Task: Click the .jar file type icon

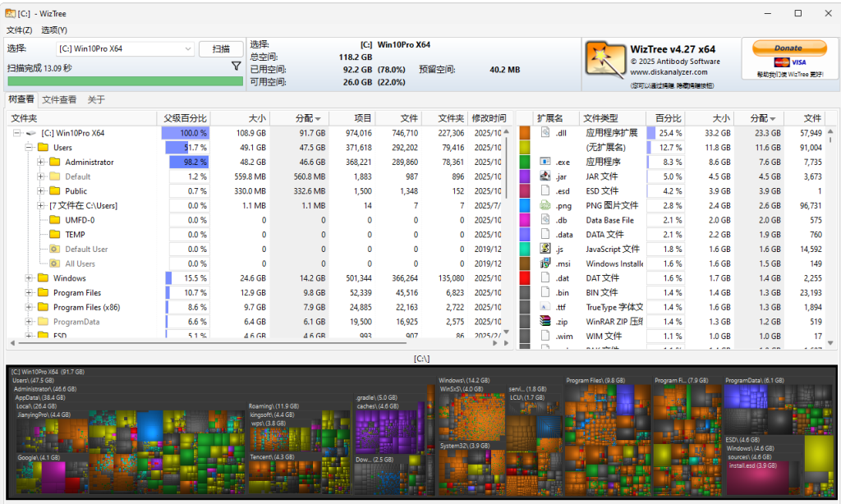Action: click(x=545, y=176)
